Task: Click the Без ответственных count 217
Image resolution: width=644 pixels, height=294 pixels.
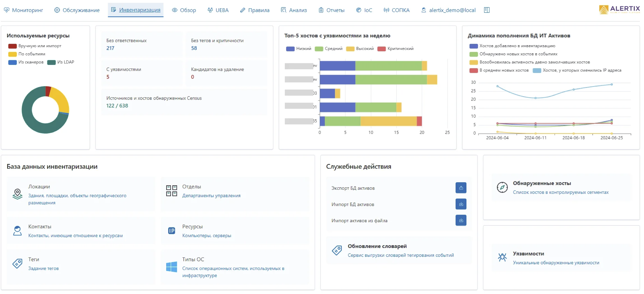Action: (x=110, y=48)
